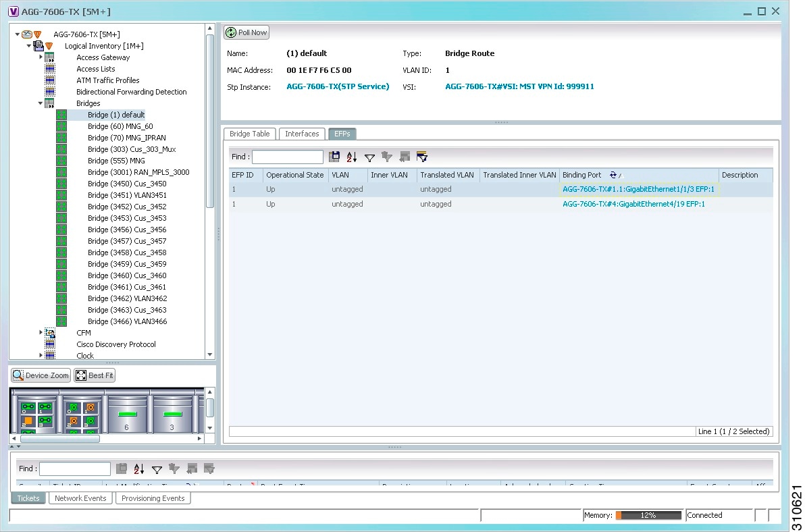Click the Bidirectional Forwarding Detection icon
805x532 pixels.
pyautogui.click(x=50, y=92)
